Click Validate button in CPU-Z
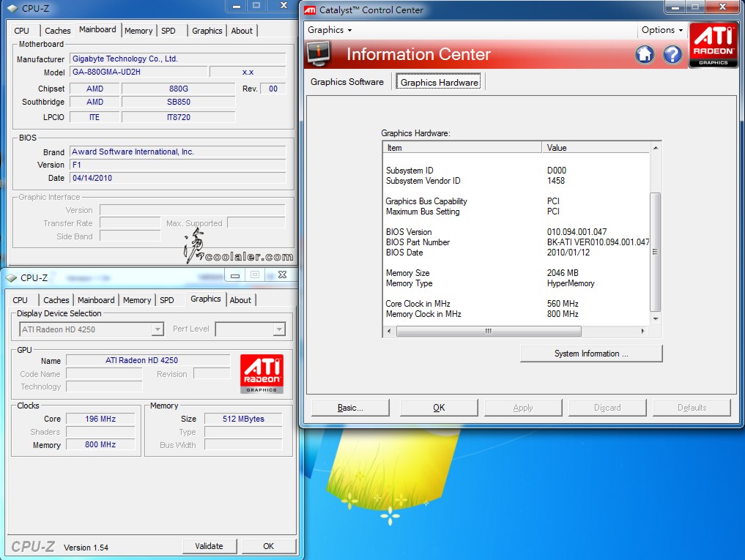 (x=209, y=546)
